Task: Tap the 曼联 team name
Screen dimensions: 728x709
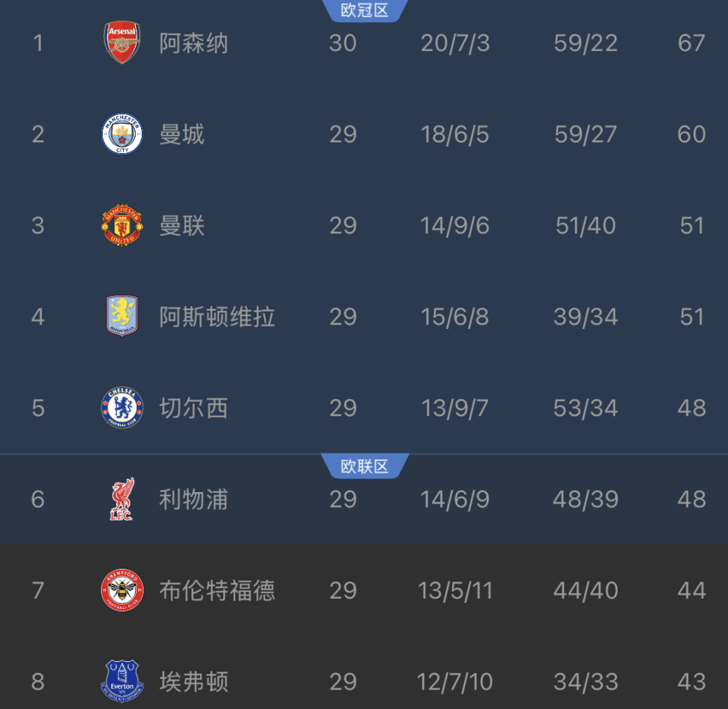Action: [x=182, y=226]
